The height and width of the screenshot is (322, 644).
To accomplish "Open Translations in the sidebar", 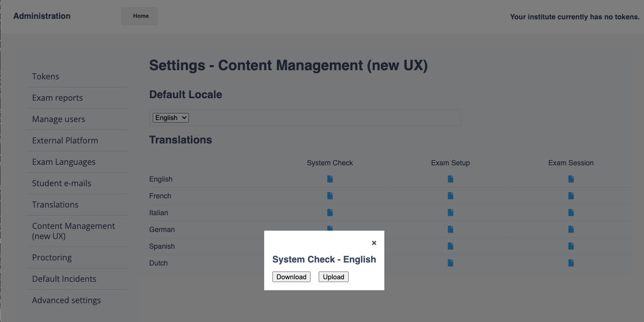I will pos(55,204).
